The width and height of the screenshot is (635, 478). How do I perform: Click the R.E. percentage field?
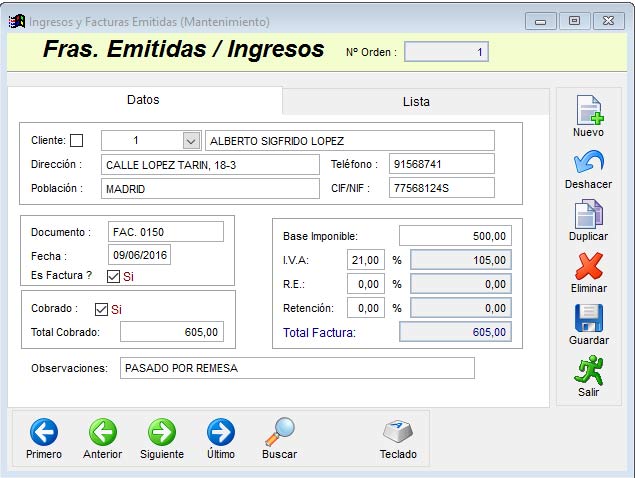pos(366,284)
